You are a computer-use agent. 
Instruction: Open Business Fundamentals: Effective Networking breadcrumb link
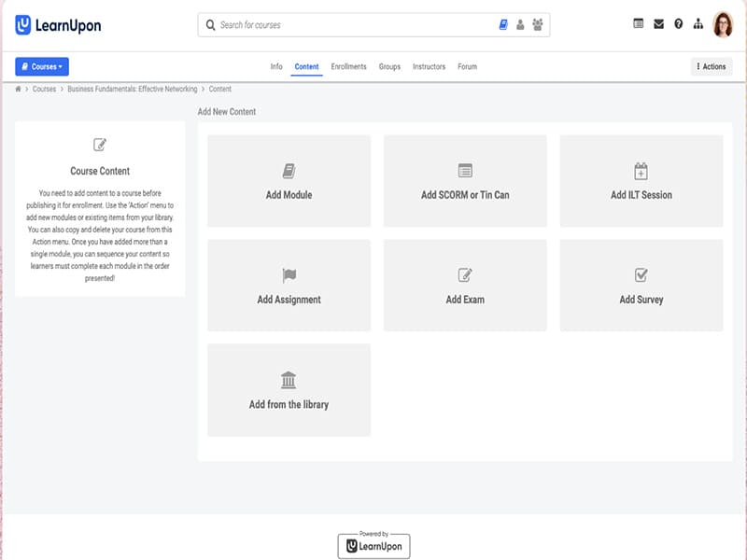coord(131,89)
